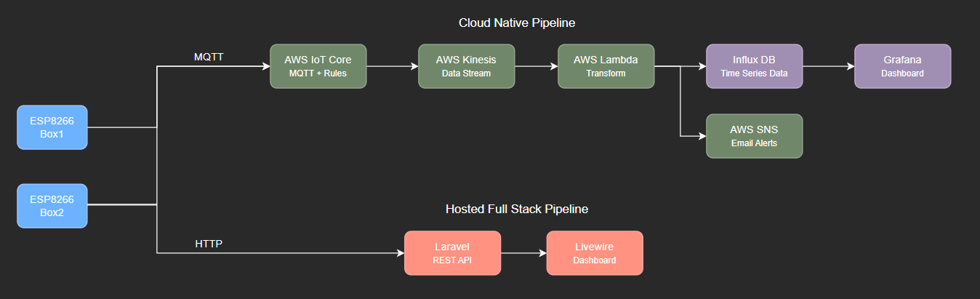Select the Livewire Dashboard block

[x=595, y=253]
